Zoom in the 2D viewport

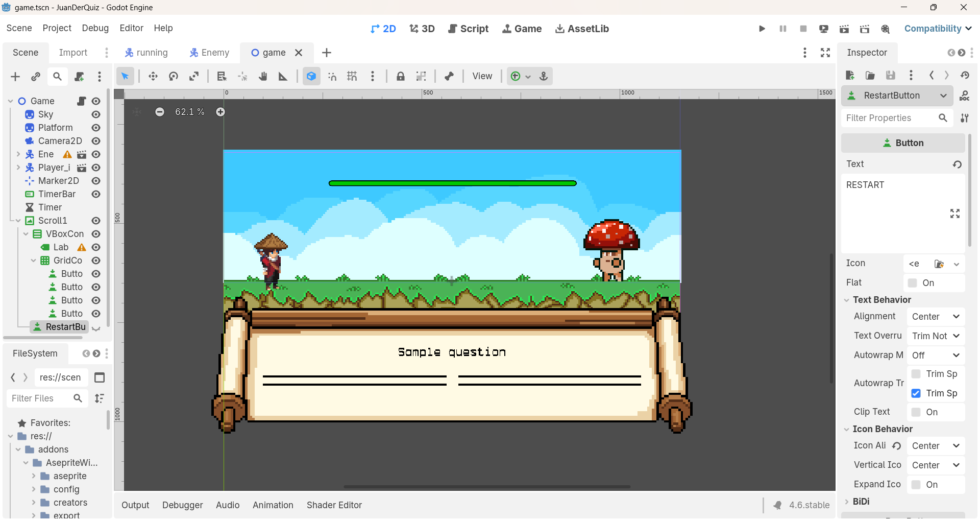(220, 112)
